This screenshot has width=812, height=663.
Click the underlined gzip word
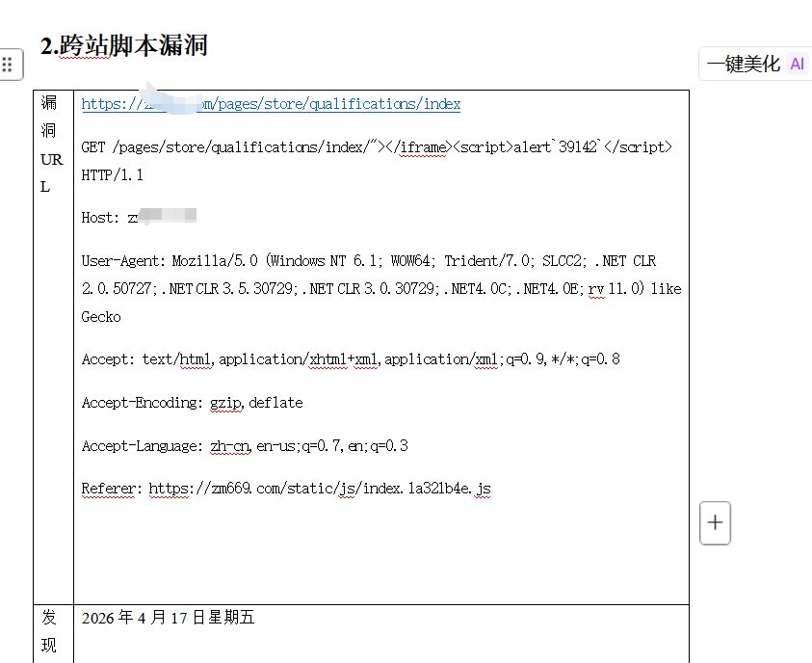pos(226,403)
